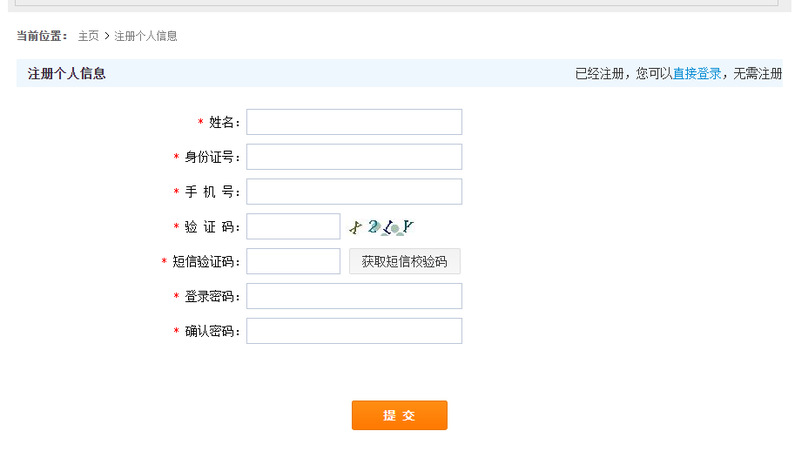
Task: Click the 手机号 phone number input
Action: click(x=354, y=192)
